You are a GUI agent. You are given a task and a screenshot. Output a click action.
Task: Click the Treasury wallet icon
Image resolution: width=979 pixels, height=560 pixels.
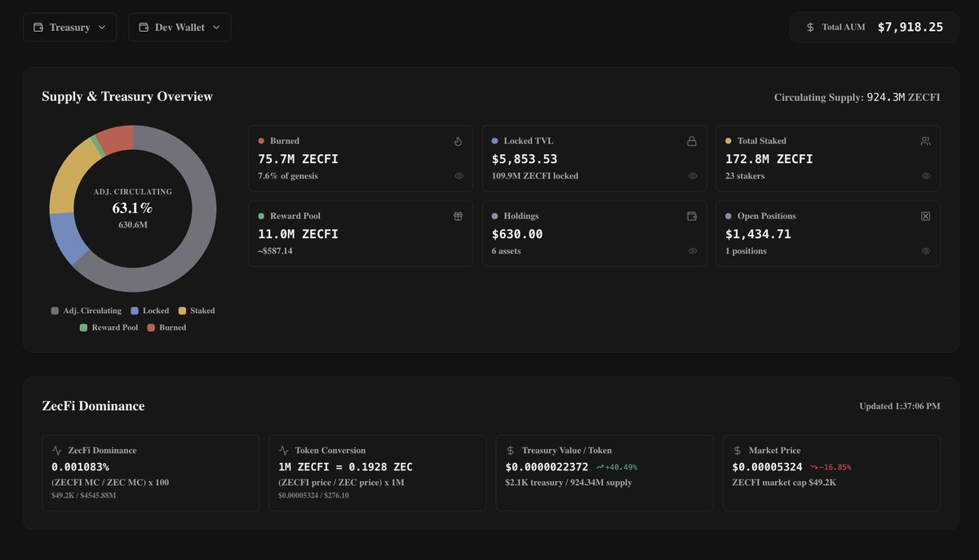click(x=38, y=27)
